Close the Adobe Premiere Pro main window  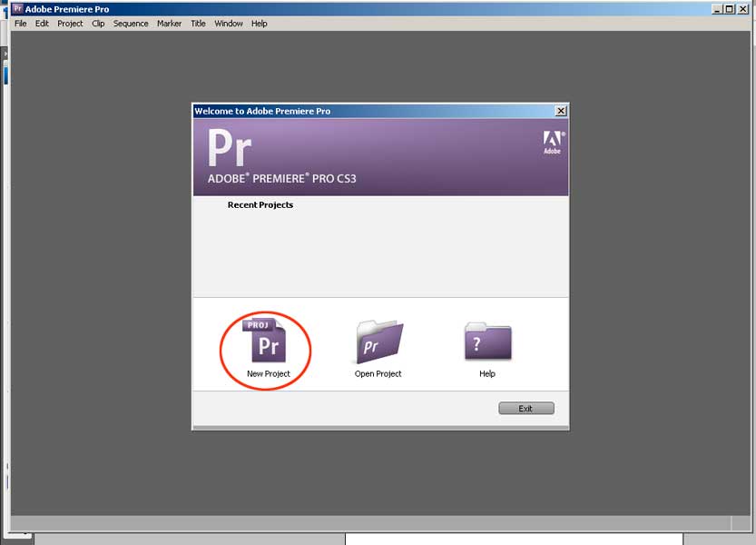coord(743,9)
